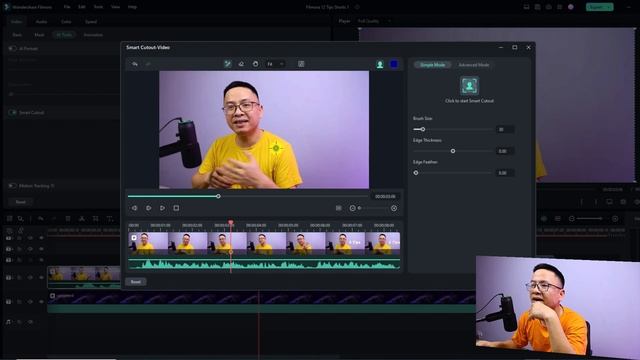Stop the Smart Cutout preview playback

176,208
